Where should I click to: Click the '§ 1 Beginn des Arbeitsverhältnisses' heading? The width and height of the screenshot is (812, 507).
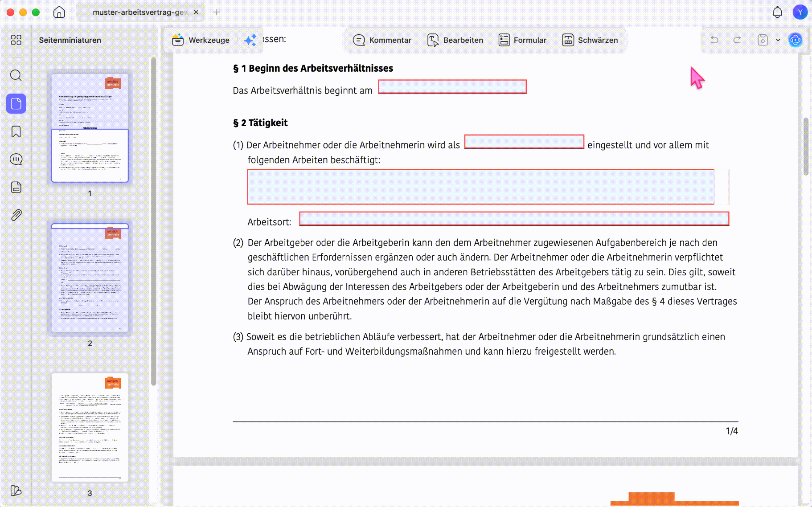coord(313,68)
